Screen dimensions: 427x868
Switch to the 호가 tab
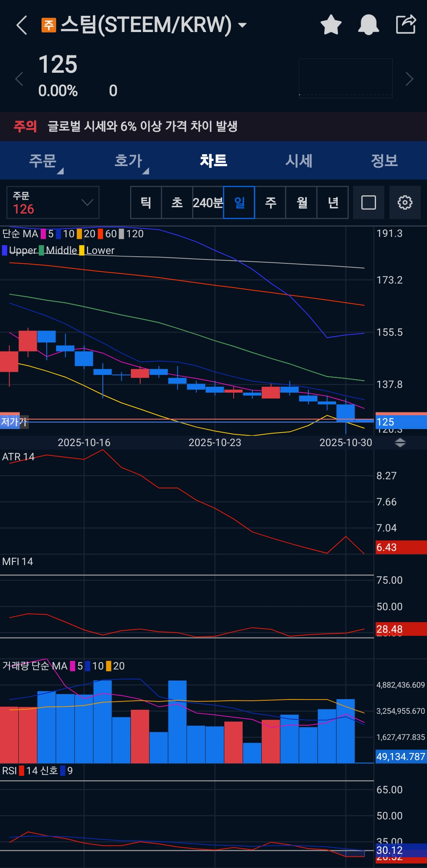coord(128,161)
